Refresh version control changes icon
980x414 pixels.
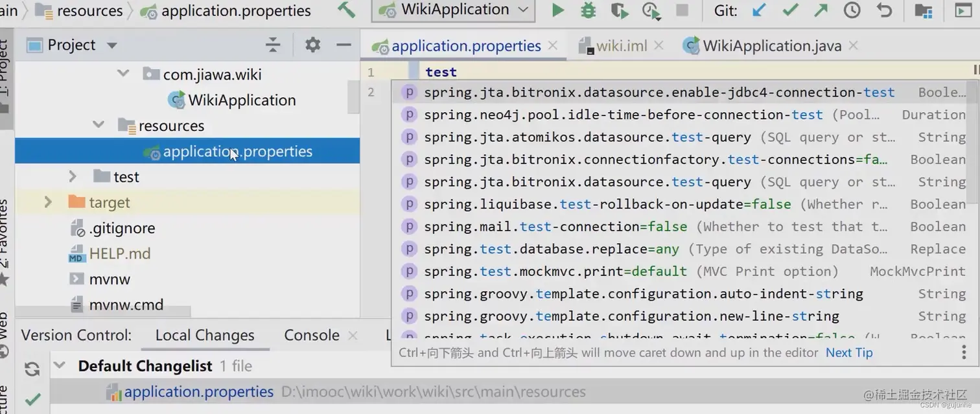(x=32, y=369)
